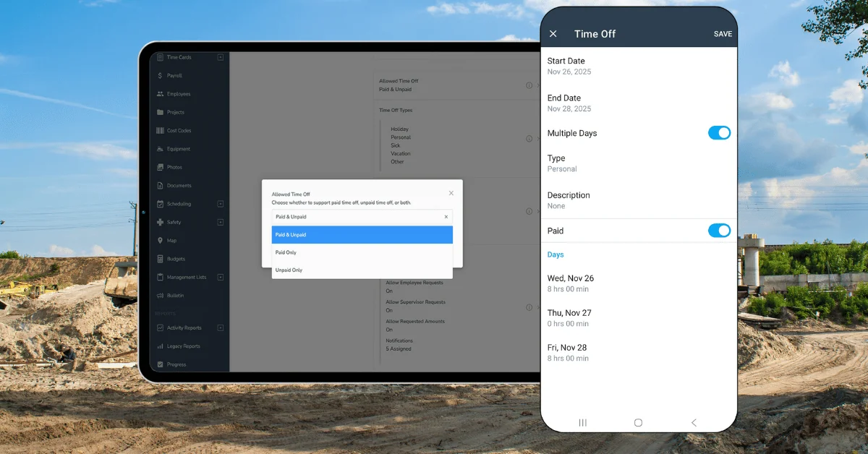Expand the Management Lists submenu arrow
The height and width of the screenshot is (454, 868).
point(221,277)
